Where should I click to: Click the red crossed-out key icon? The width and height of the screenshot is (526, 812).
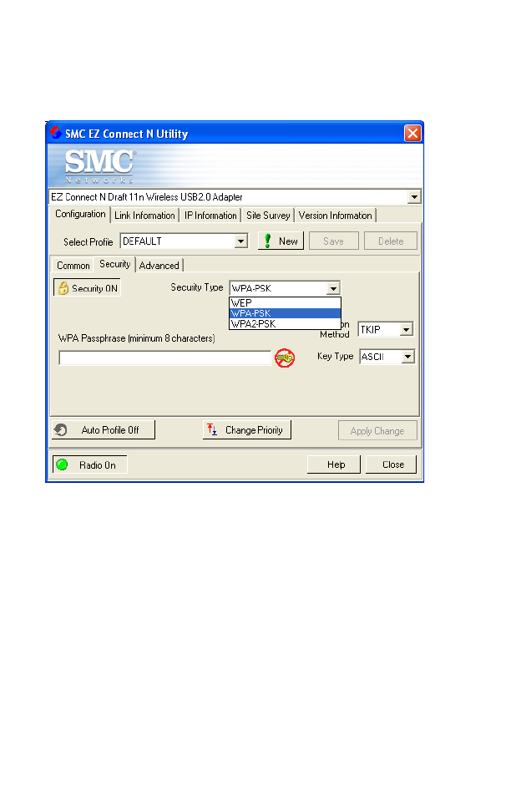click(x=284, y=358)
